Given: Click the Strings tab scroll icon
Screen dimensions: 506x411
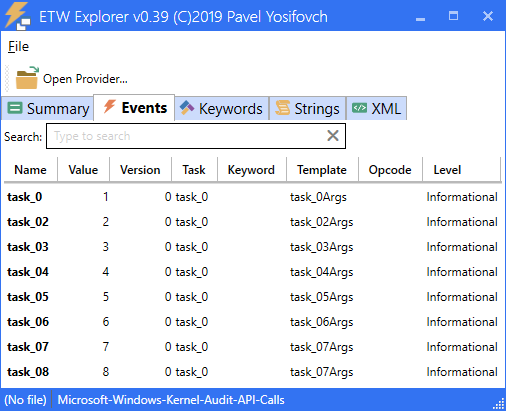Looking at the screenshot, I should pos(282,108).
